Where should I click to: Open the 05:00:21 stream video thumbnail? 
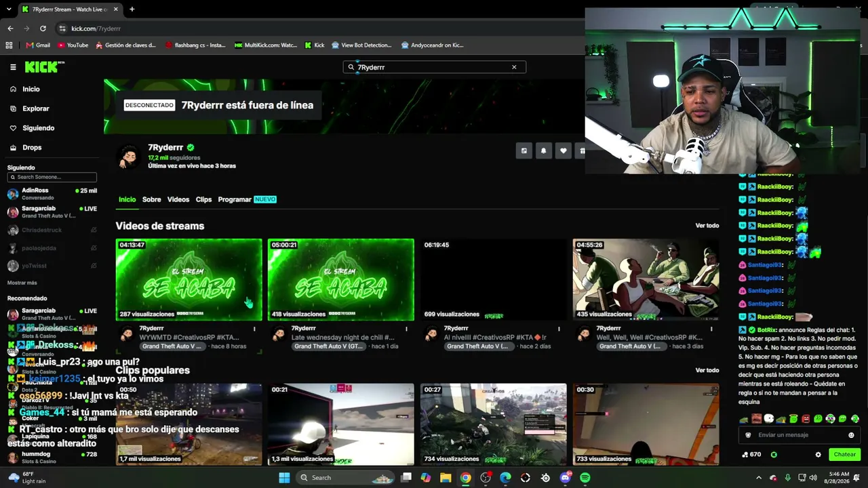(x=340, y=279)
